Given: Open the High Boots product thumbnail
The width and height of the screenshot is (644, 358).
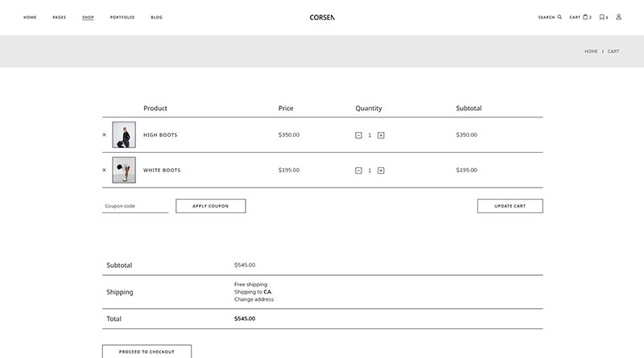Looking at the screenshot, I should 124,135.
